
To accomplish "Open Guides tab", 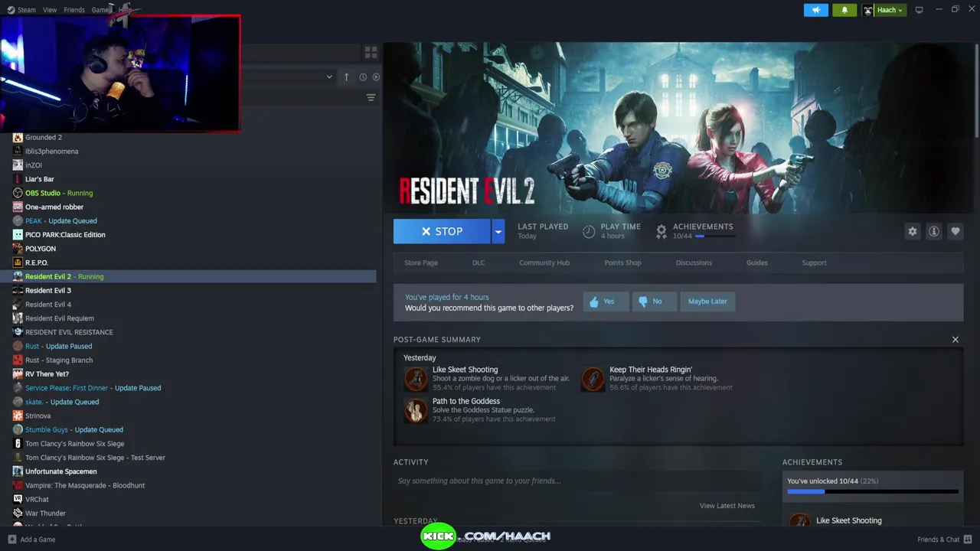I will 757,262.
